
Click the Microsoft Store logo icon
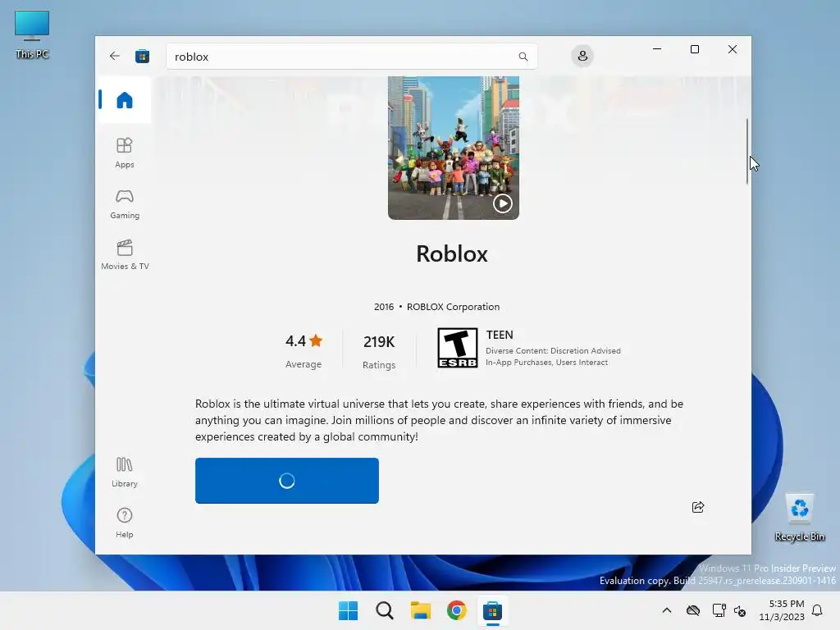point(142,56)
